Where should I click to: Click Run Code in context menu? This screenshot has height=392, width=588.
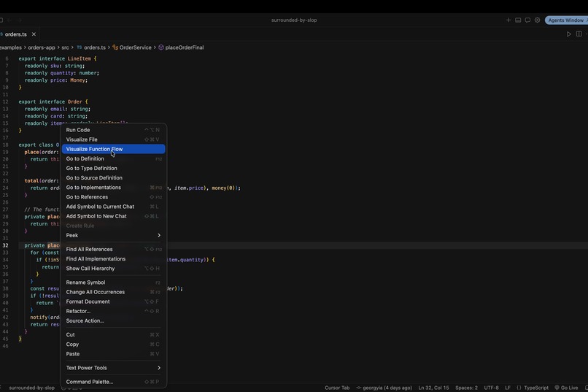(x=113, y=130)
